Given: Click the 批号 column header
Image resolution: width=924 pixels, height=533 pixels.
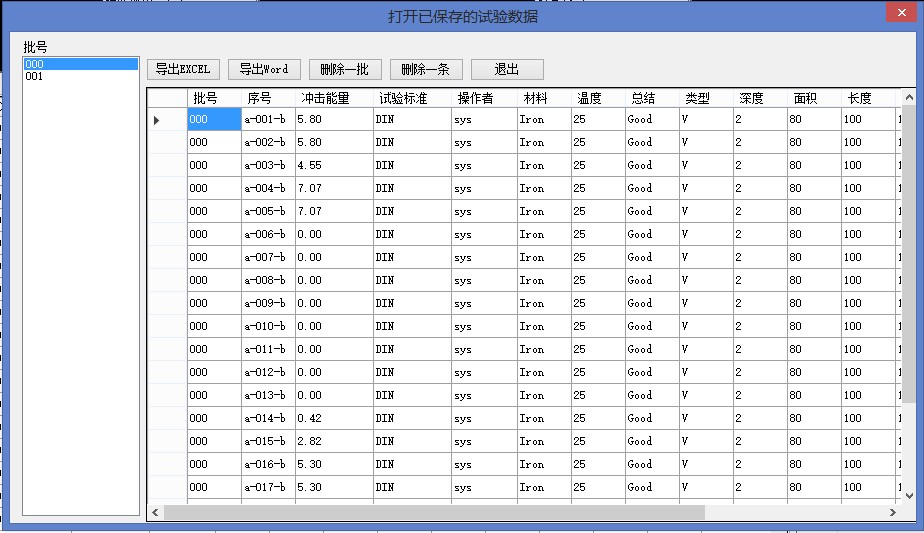Looking at the screenshot, I should point(214,98).
